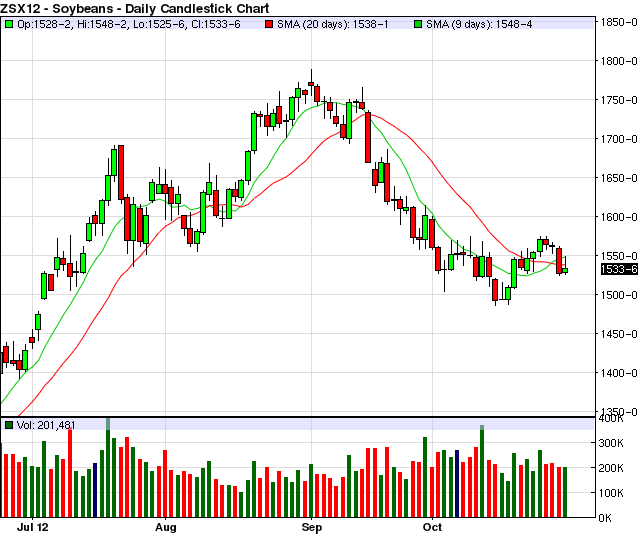This screenshot has height=536, width=640.
Task: Click the 1450-0 price axis label
Action: pos(619,334)
